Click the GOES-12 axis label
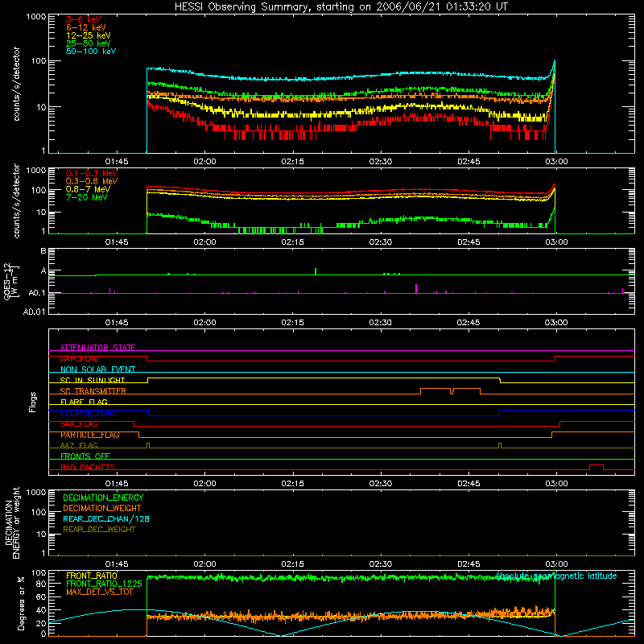The height and width of the screenshot is (644, 644). pos(11,281)
